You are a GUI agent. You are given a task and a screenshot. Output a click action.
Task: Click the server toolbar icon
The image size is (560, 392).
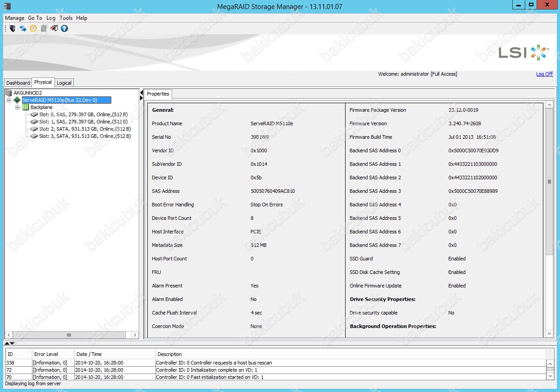[x=13, y=28]
